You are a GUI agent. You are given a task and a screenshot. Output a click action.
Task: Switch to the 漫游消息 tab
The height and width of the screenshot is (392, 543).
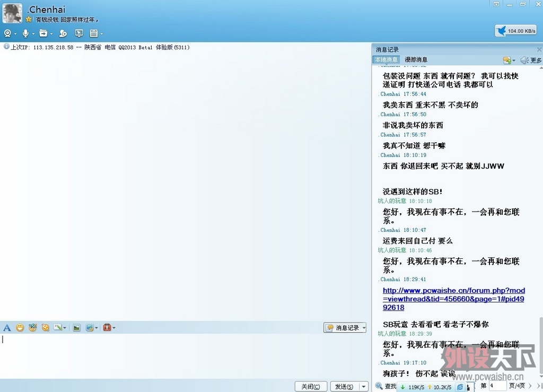point(416,59)
